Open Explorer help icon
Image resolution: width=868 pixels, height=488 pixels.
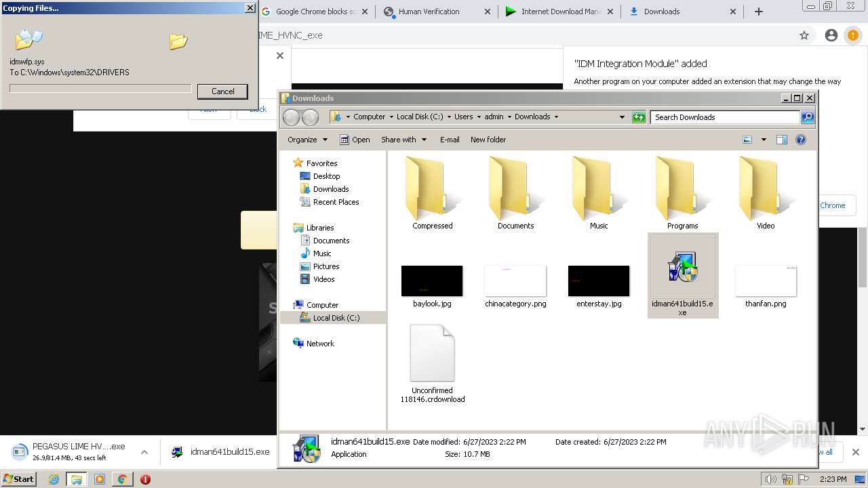coord(801,140)
